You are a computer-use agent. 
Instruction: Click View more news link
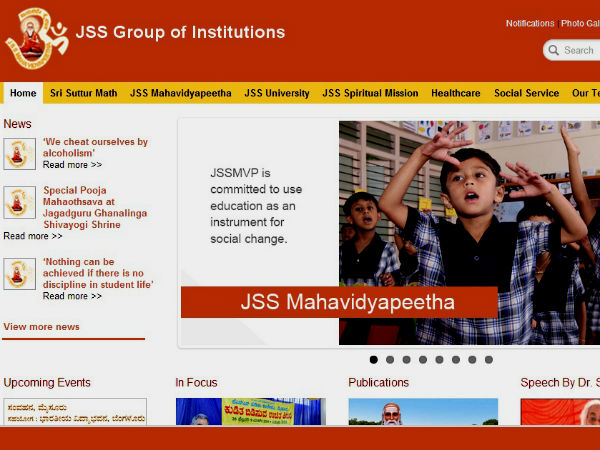tap(41, 327)
